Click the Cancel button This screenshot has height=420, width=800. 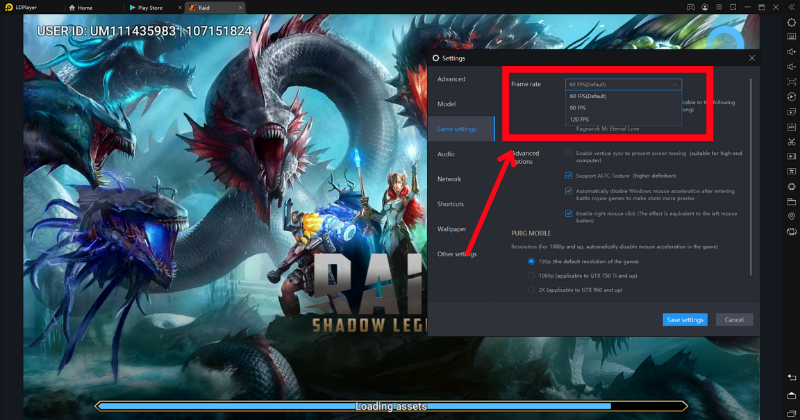[734, 319]
